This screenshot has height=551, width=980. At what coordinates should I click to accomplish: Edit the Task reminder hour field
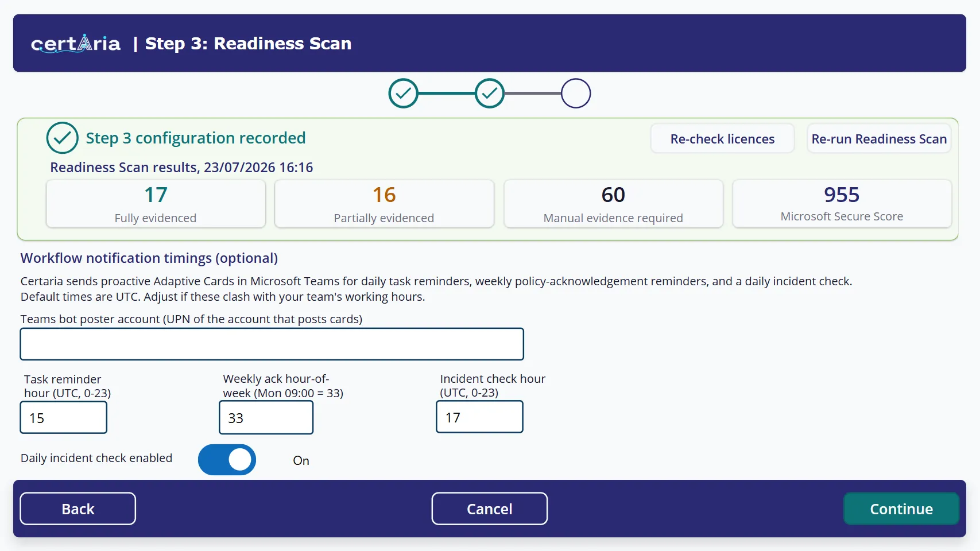tap(64, 417)
